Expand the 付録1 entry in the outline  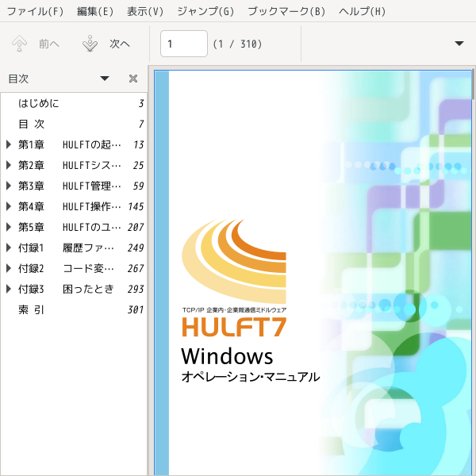[9, 248]
